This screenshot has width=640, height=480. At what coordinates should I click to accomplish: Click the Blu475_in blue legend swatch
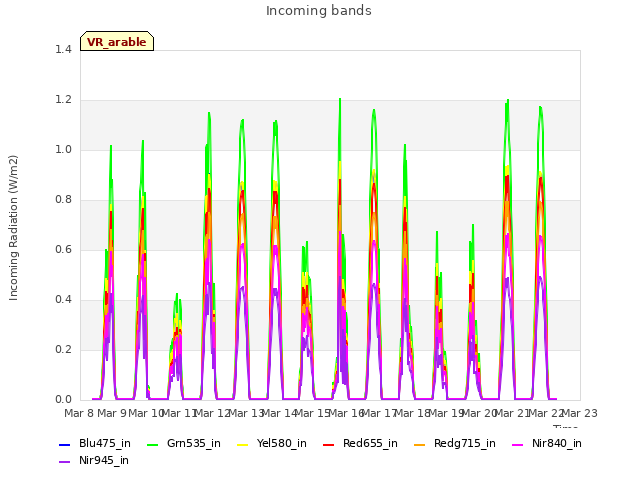click(x=65, y=444)
